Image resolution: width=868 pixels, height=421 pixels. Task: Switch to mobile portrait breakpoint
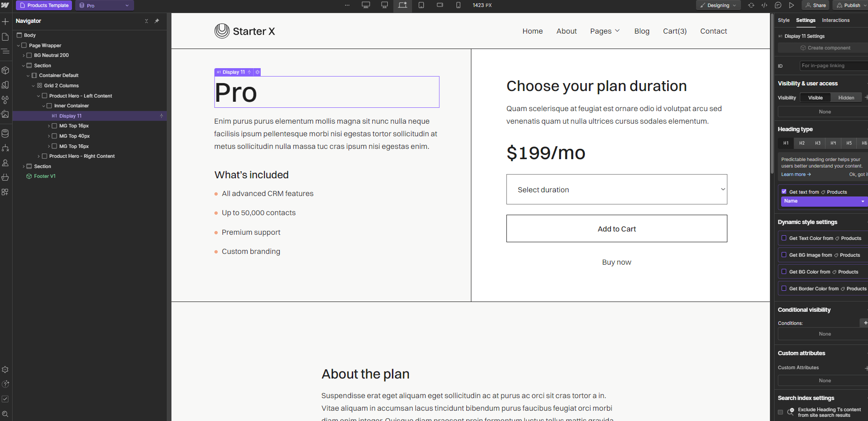click(458, 5)
